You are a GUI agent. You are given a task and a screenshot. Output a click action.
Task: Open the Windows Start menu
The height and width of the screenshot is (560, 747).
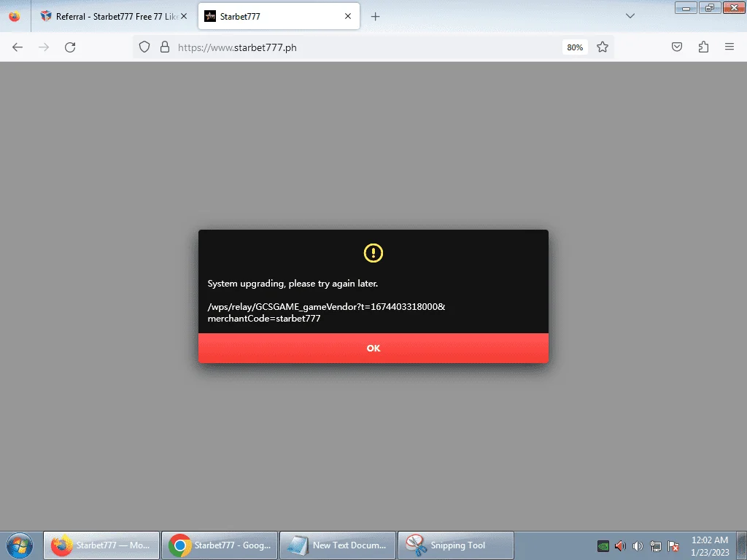(20, 545)
